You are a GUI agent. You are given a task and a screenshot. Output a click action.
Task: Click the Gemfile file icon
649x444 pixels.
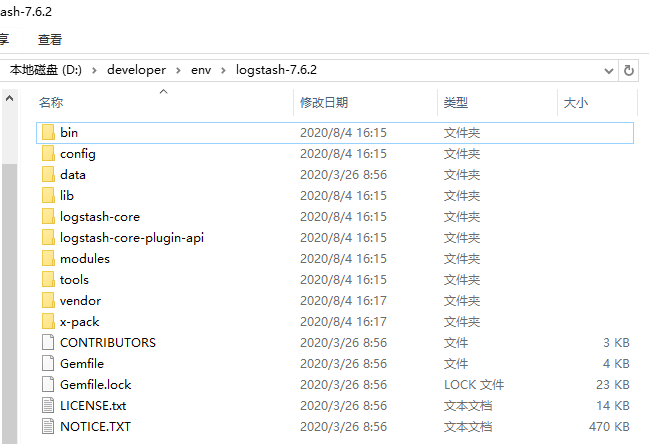click(x=48, y=364)
